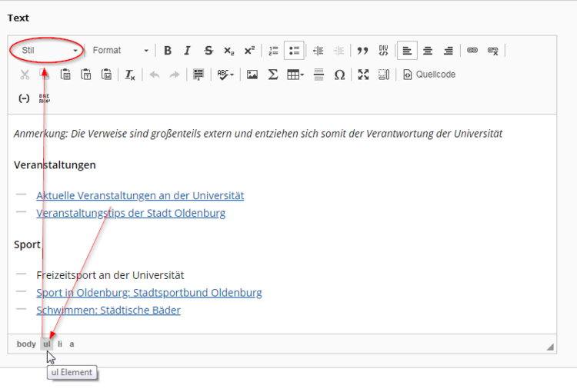Toggle italic formatting
577x392 pixels.
tap(187, 51)
